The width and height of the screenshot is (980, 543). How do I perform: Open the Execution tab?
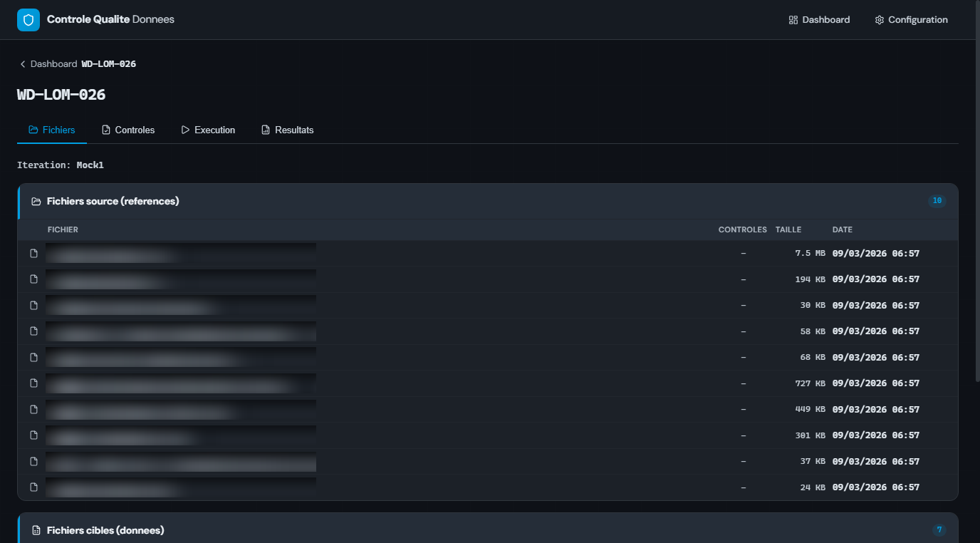point(208,130)
